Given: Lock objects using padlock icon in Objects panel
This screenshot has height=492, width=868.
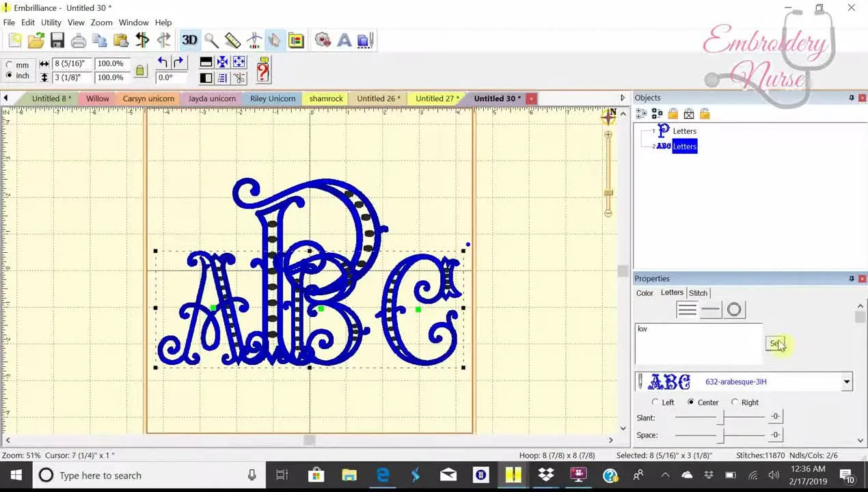Looking at the screenshot, I should pyautogui.click(x=673, y=113).
